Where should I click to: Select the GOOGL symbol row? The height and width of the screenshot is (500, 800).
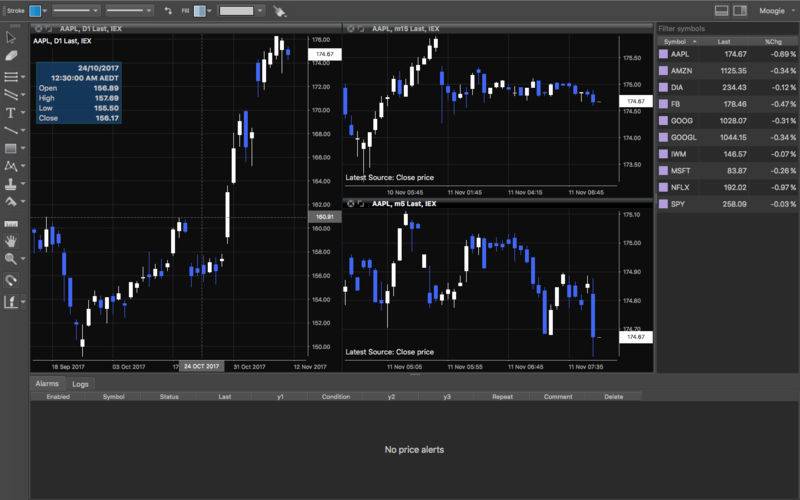(728, 137)
